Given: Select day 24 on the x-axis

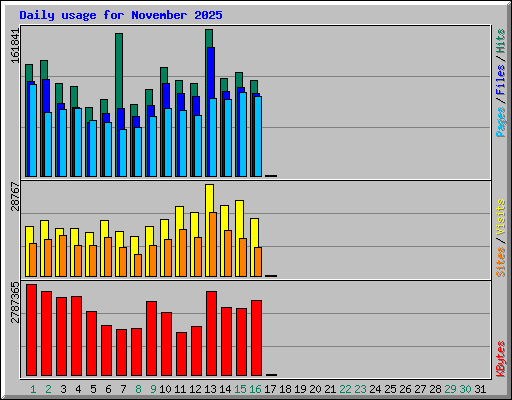Looking at the screenshot, I should pyautogui.click(x=375, y=389).
